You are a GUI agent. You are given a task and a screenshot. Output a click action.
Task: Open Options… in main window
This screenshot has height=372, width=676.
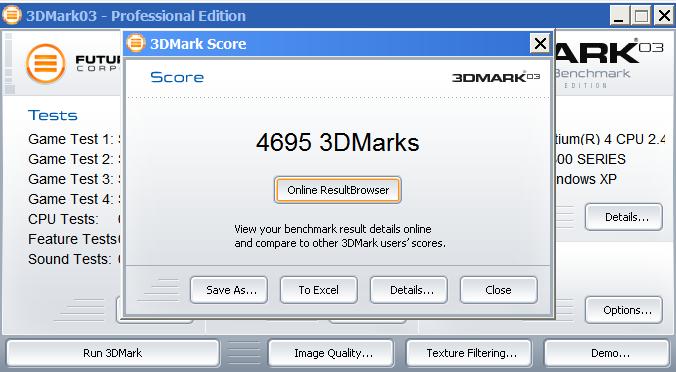pyautogui.click(x=624, y=310)
